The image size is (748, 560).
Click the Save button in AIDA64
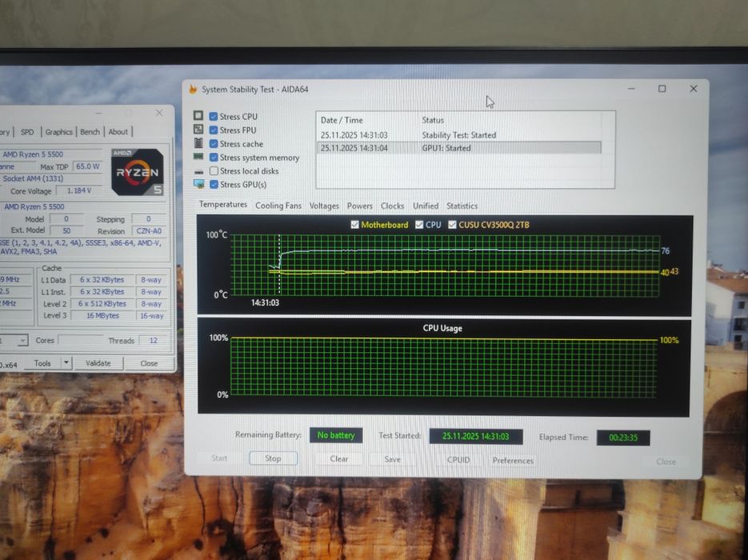(393, 459)
